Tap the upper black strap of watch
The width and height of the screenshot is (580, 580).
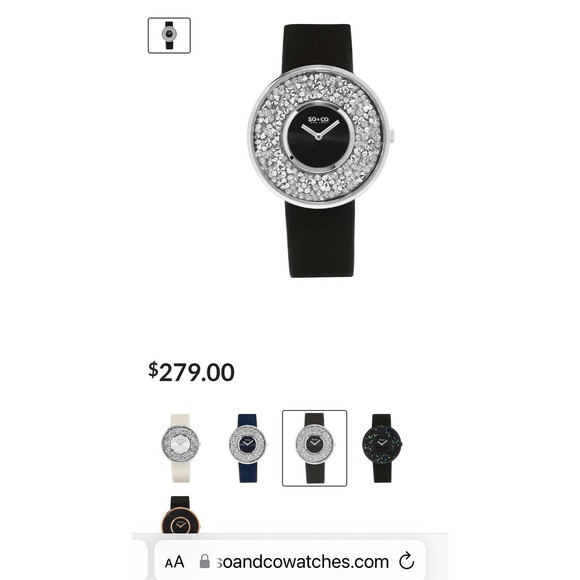[x=317, y=47]
